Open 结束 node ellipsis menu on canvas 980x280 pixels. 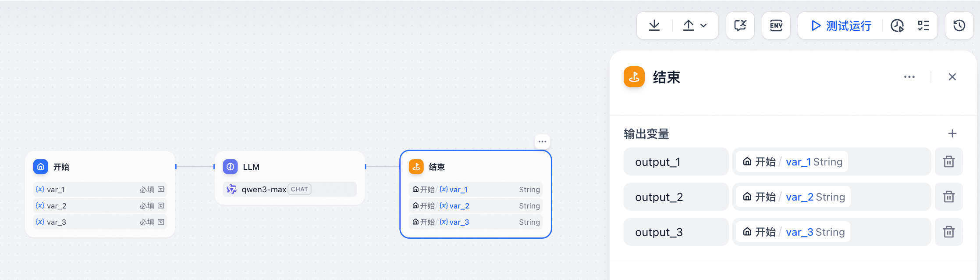(x=542, y=141)
